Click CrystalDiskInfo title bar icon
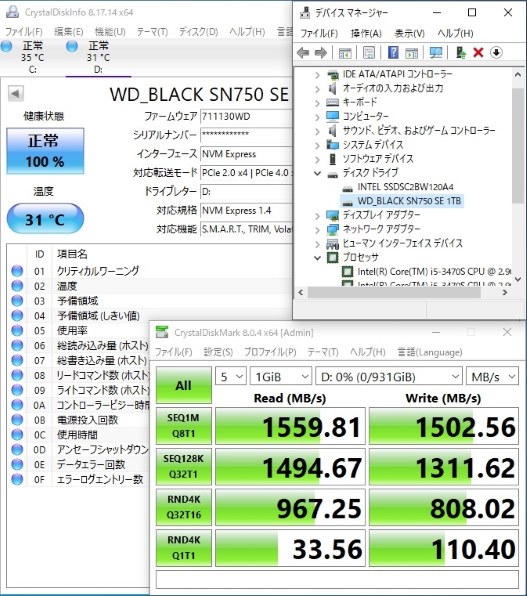Screen dimensions: 527x596 point(13,12)
